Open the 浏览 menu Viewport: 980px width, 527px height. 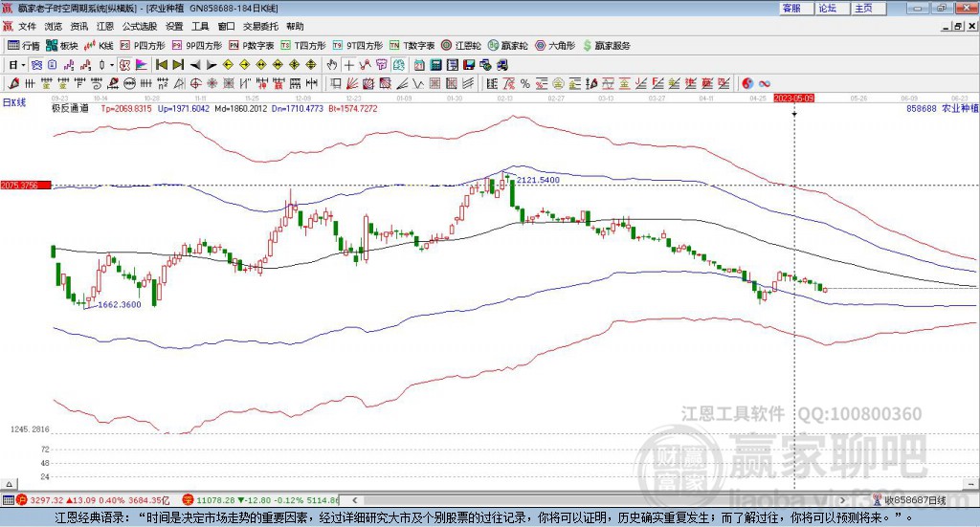coord(54,26)
